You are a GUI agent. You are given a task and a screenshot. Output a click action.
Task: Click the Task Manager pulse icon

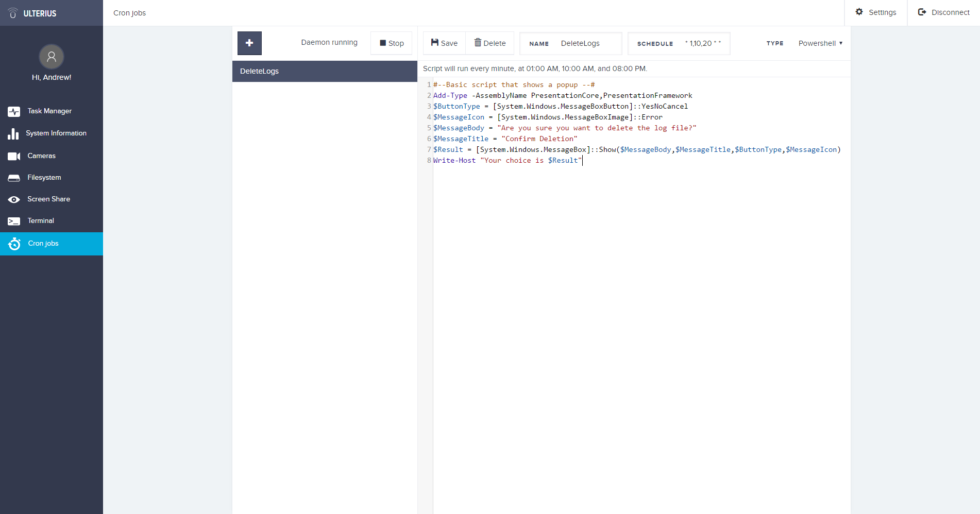pyautogui.click(x=14, y=111)
